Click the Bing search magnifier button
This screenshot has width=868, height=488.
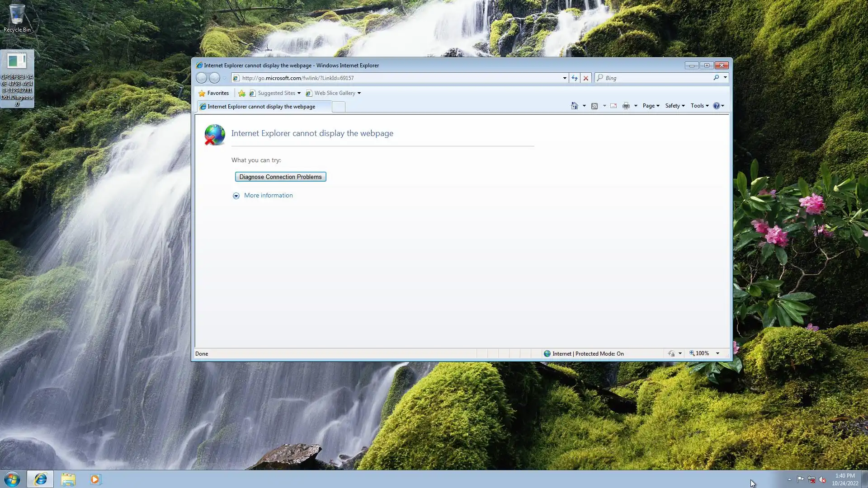[x=716, y=78]
